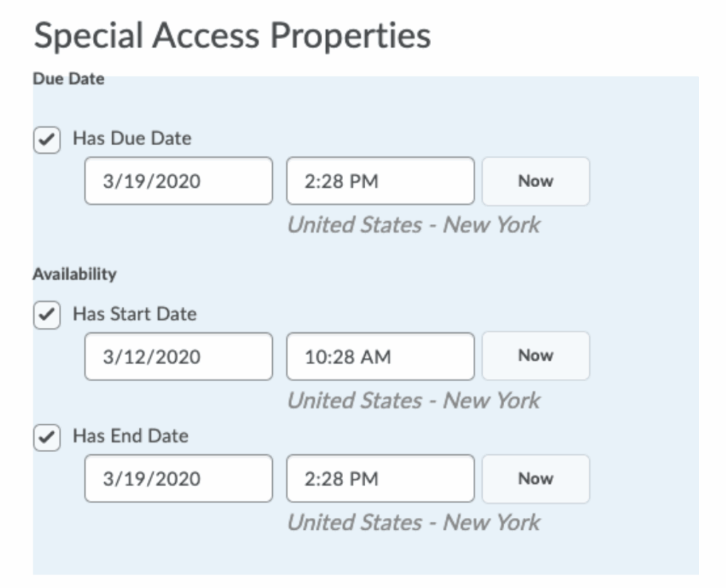Click the time zone text under the due date

pos(413,225)
